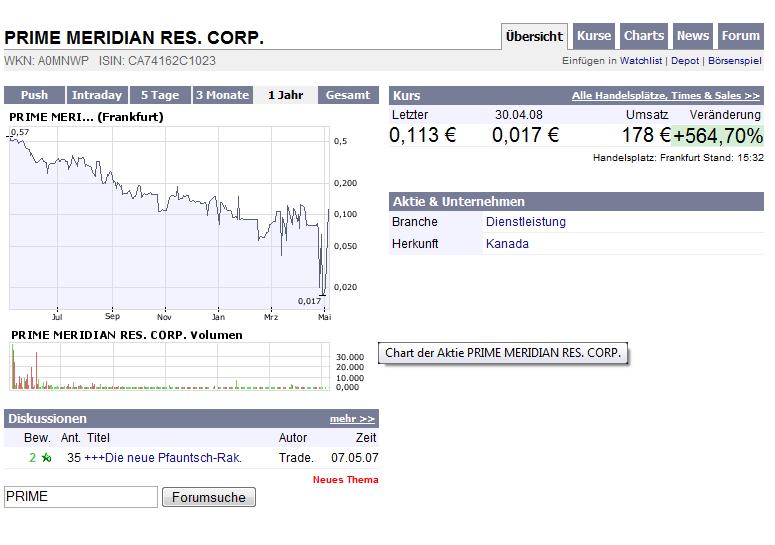The image size is (775, 545).
Task: Click the +564,70% change value
Action: pos(718,136)
